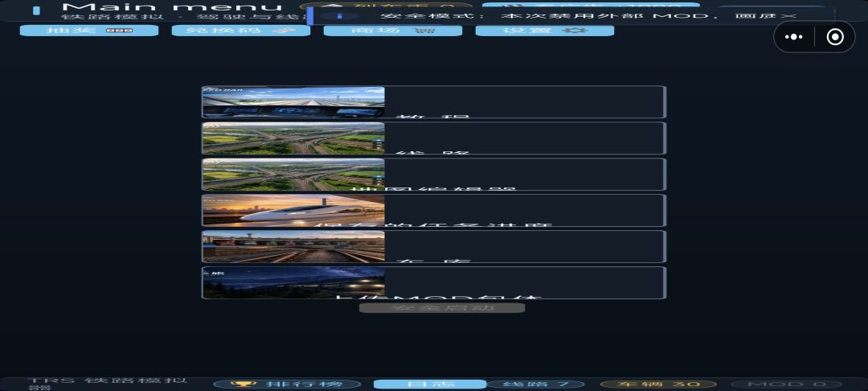This screenshot has width=868, height=391.
Task: Open the saved mission progress bullet-train card
Action: tap(434, 211)
